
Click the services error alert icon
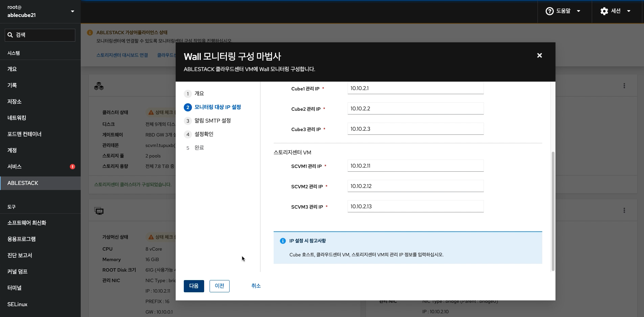[x=73, y=167]
